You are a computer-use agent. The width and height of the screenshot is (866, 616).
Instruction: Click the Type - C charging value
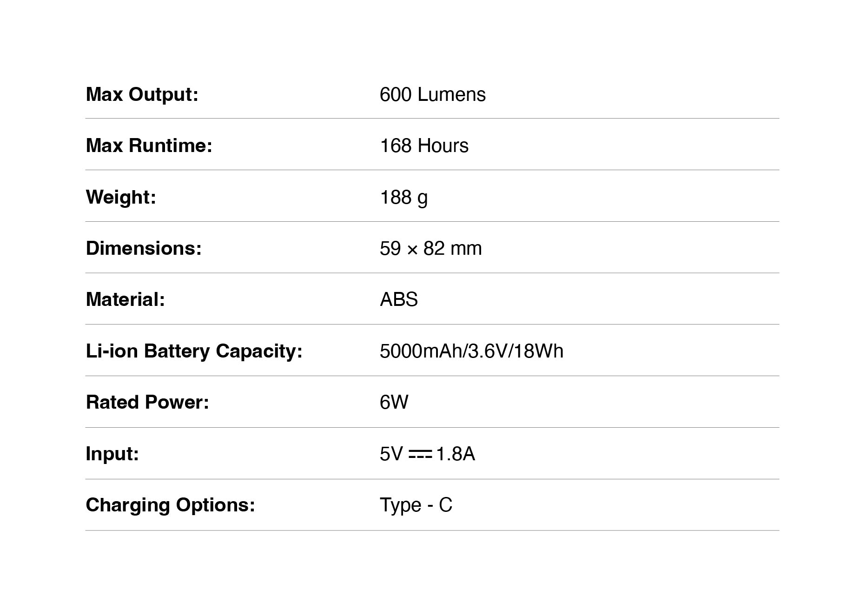coord(416,505)
